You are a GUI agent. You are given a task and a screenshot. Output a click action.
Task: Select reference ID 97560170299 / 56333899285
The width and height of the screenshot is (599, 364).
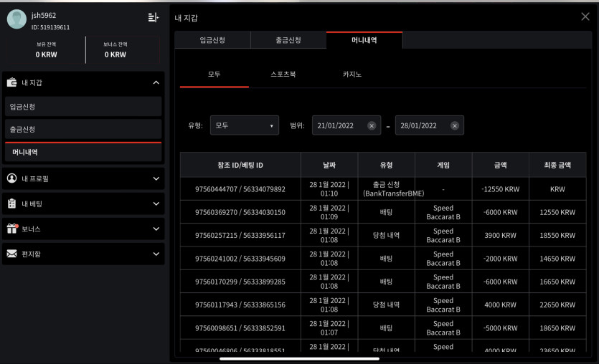click(x=240, y=282)
